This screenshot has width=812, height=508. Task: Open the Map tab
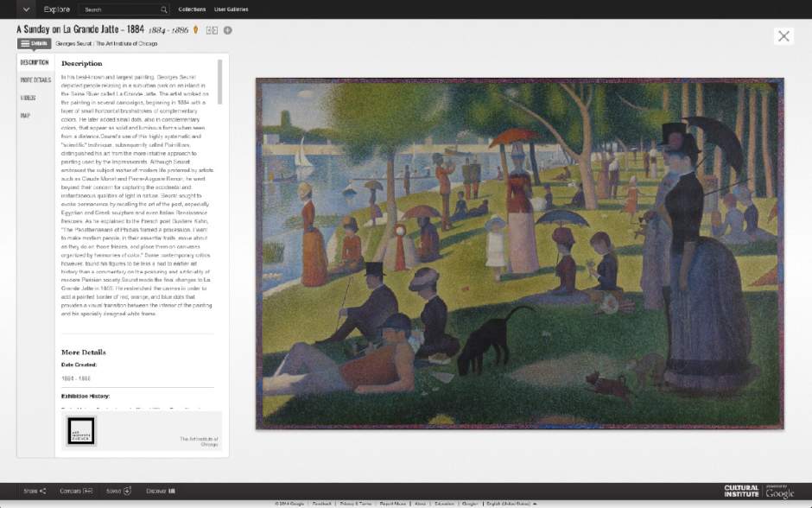[25, 116]
